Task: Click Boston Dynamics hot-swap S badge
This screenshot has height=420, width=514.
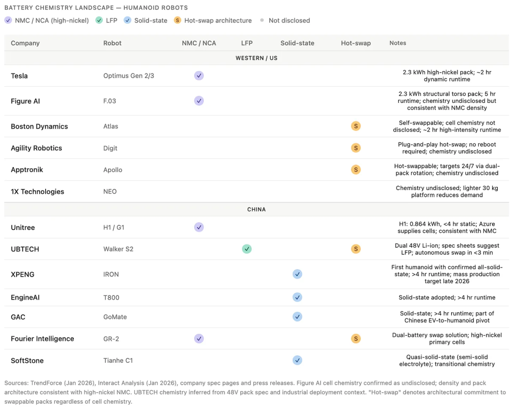Action: coord(356,126)
